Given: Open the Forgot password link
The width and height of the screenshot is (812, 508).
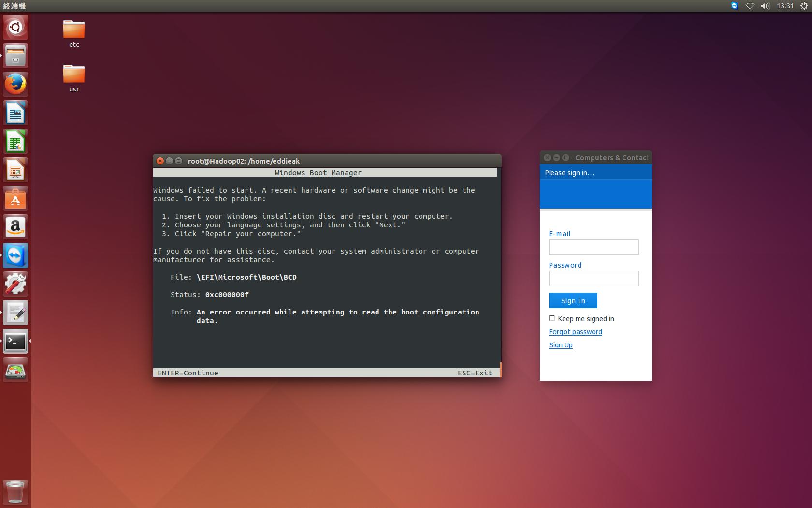Looking at the screenshot, I should (575, 332).
